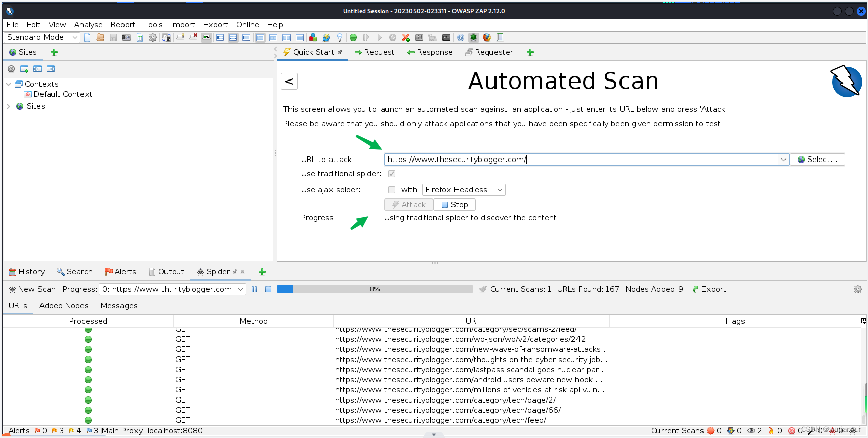Click the green plus after Spider tab
This screenshot has height=438, width=868.
click(x=262, y=272)
